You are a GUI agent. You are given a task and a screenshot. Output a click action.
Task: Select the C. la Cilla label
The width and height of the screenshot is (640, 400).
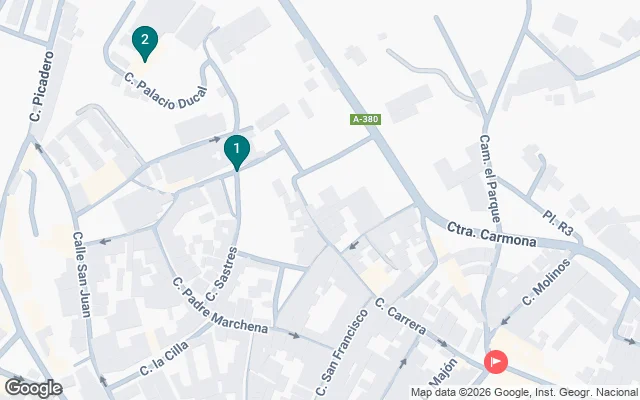[164, 358]
